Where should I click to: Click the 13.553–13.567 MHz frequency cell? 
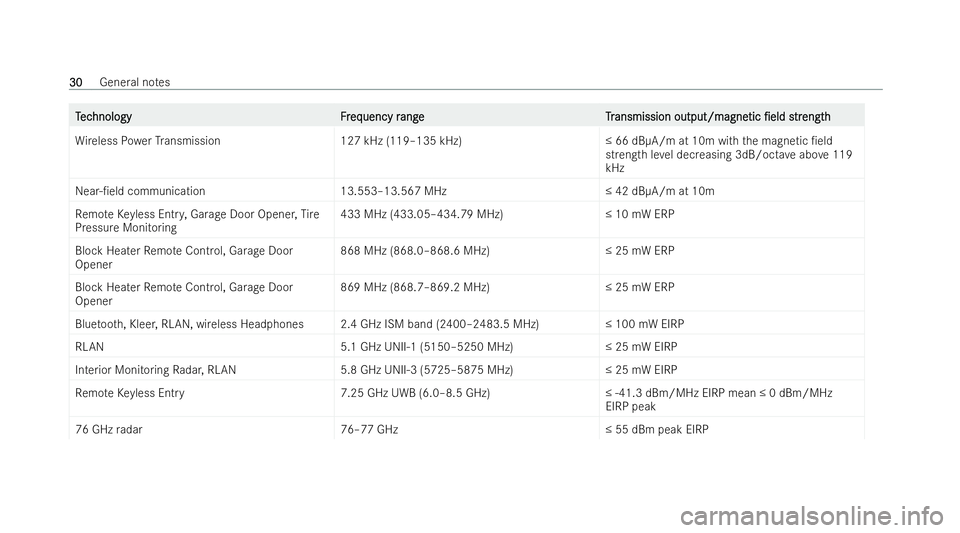click(x=393, y=191)
